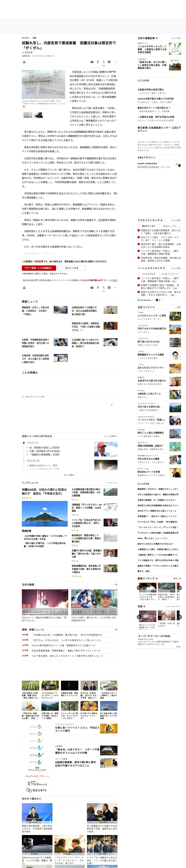
Task: Select the 読まれています ranking tab
Action: [x=148, y=226]
